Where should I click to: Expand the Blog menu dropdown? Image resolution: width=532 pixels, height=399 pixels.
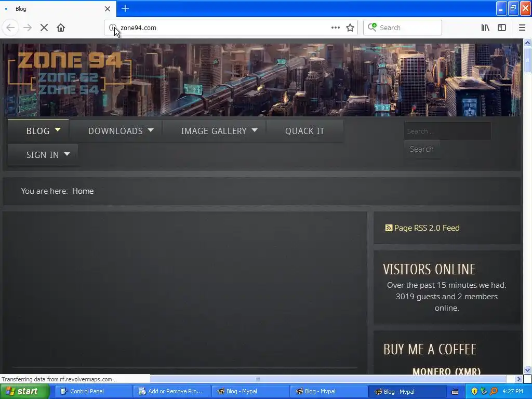[x=58, y=129]
